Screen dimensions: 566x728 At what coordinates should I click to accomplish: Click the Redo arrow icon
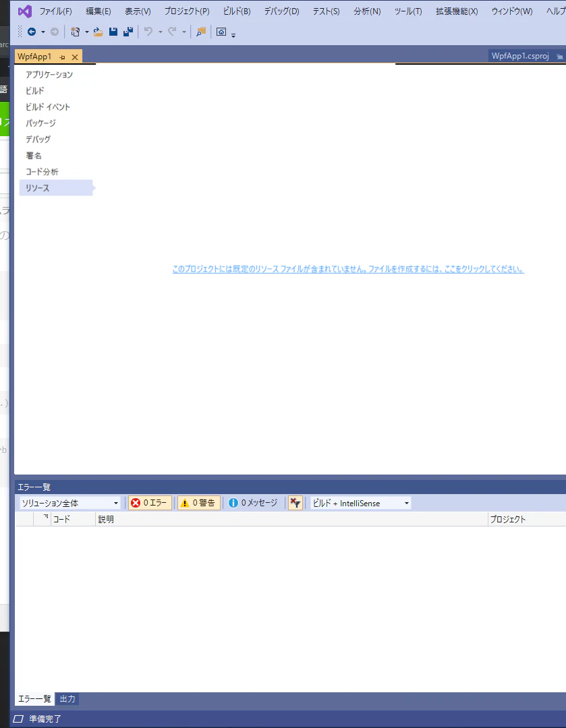click(x=172, y=32)
